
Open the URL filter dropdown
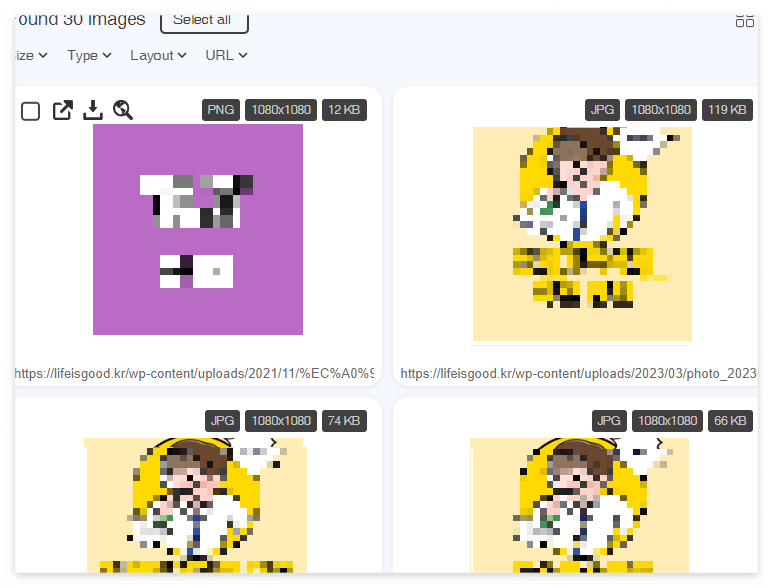tap(226, 55)
